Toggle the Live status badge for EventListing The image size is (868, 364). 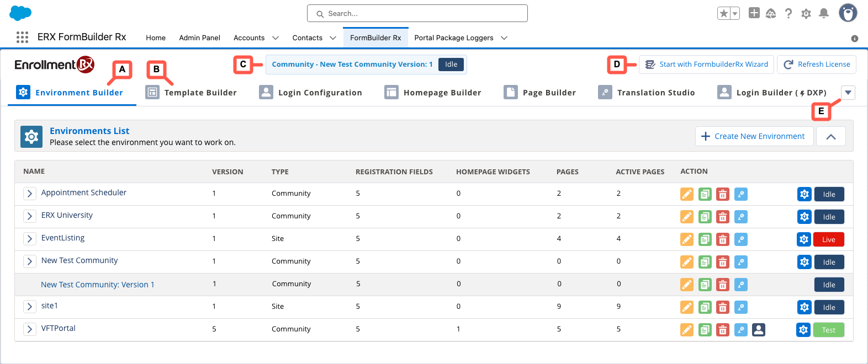point(828,239)
